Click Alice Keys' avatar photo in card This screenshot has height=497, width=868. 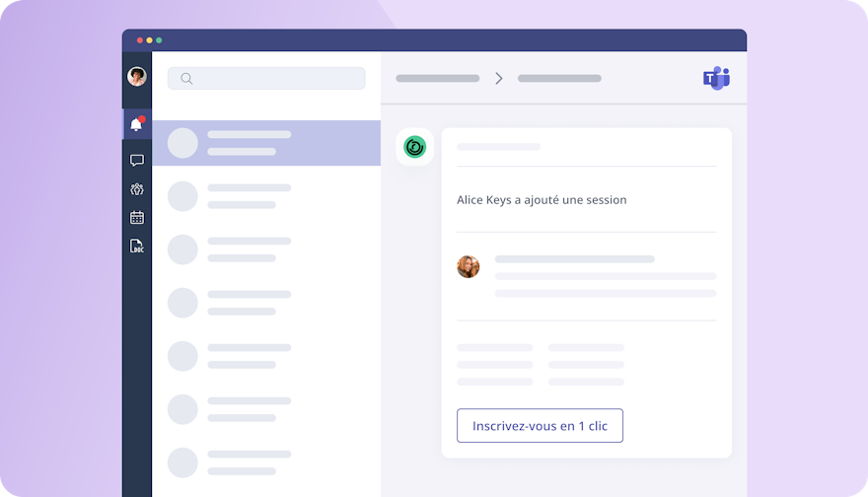(x=468, y=267)
